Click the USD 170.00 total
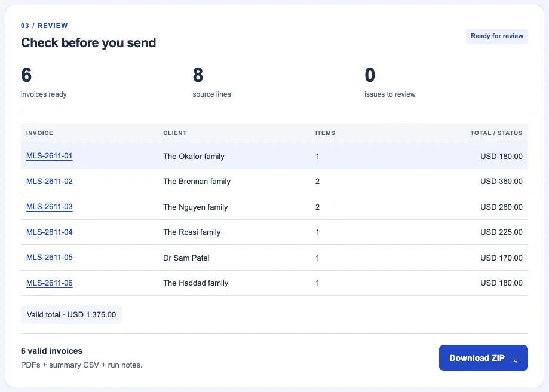Screen dimensions: 549x392 click(501, 258)
